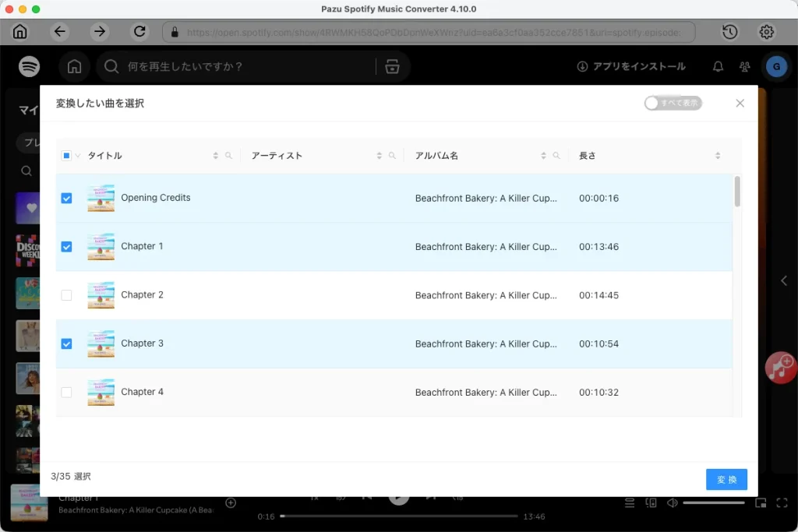Reload the page with refresh icon
This screenshot has width=798, height=532.
(x=139, y=31)
